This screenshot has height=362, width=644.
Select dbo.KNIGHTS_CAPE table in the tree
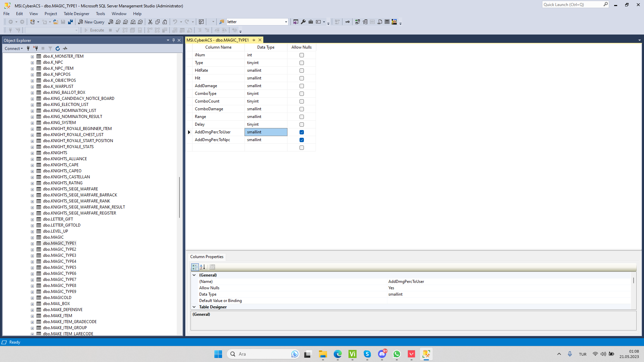pos(61,165)
